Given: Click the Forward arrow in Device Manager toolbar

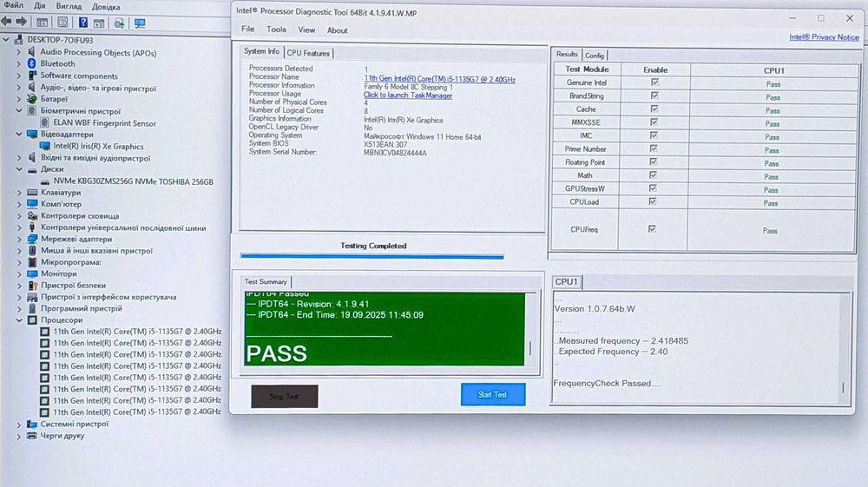Looking at the screenshot, I should click(21, 22).
